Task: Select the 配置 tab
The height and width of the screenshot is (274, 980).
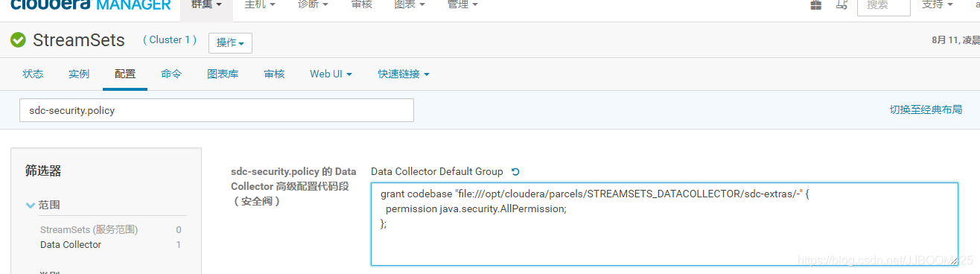Action: tap(125, 74)
